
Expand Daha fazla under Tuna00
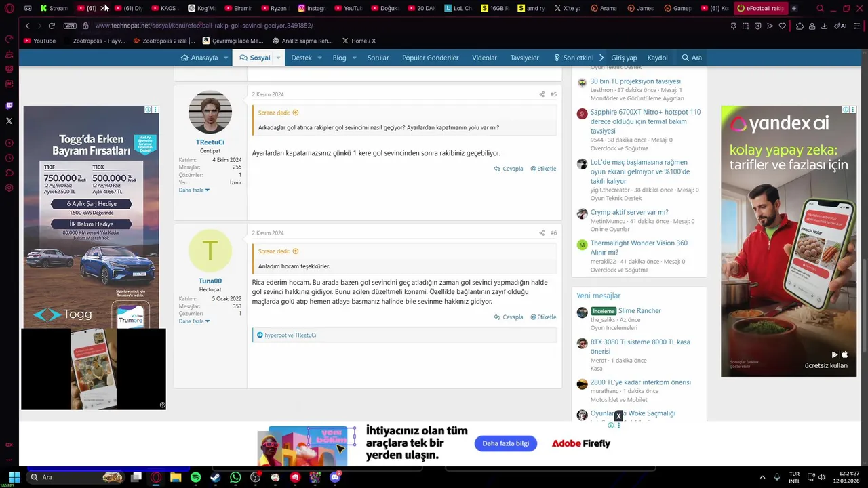tap(194, 321)
